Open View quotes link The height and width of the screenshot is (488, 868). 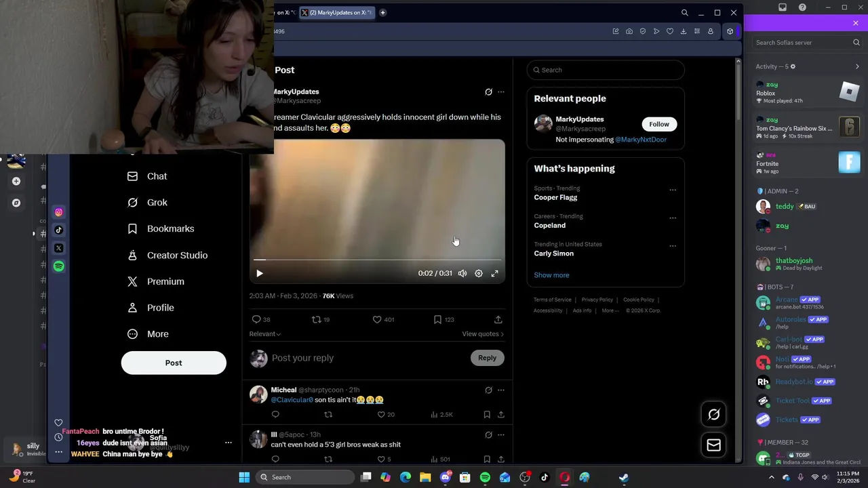(483, 333)
